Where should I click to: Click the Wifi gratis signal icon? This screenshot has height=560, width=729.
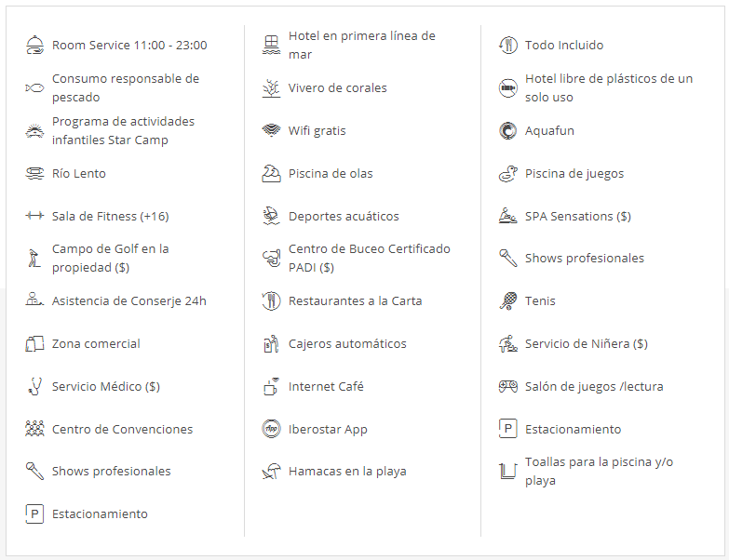(271, 131)
